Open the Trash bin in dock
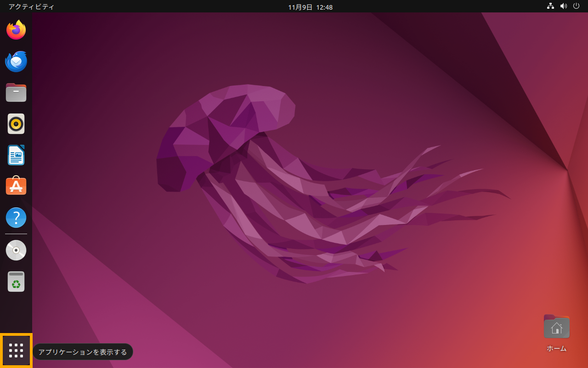The height and width of the screenshot is (368, 588). (16, 282)
